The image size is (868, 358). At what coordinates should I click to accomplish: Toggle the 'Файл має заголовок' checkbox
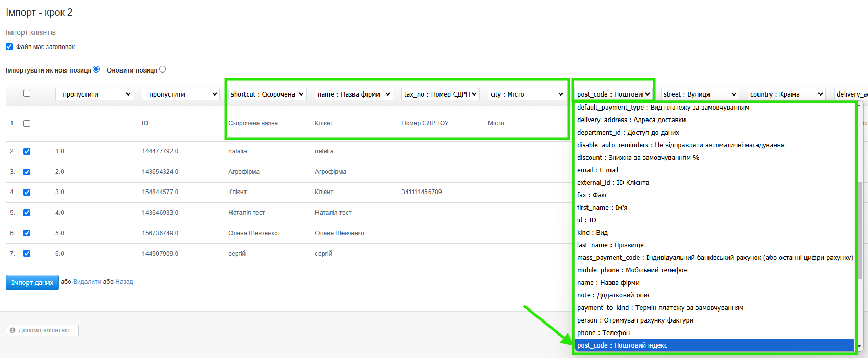point(9,47)
